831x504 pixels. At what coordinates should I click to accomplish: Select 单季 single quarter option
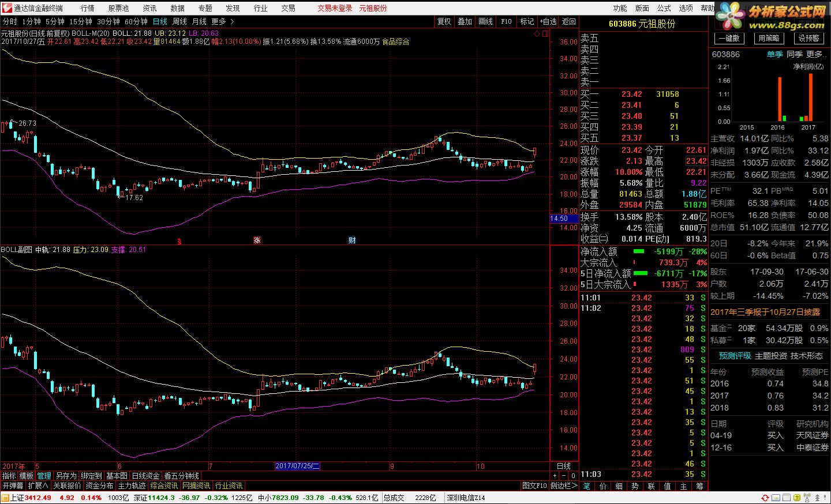click(775, 54)
